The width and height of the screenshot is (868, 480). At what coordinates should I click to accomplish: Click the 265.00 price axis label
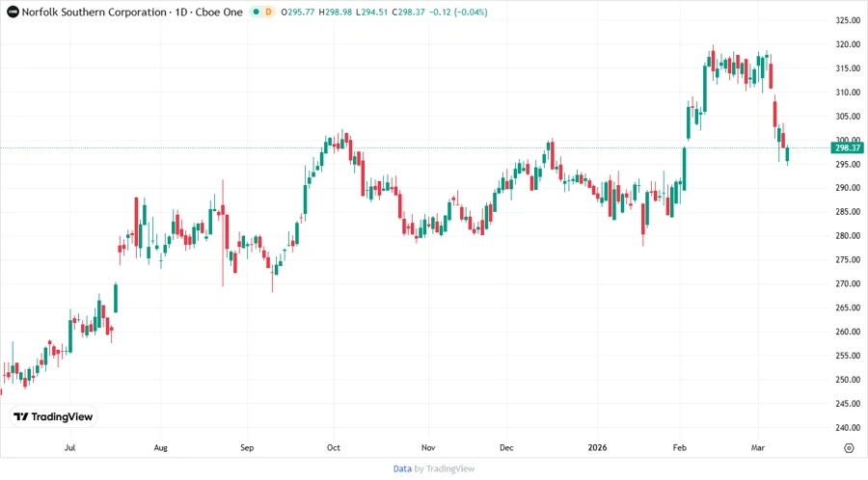coord(848,307)
